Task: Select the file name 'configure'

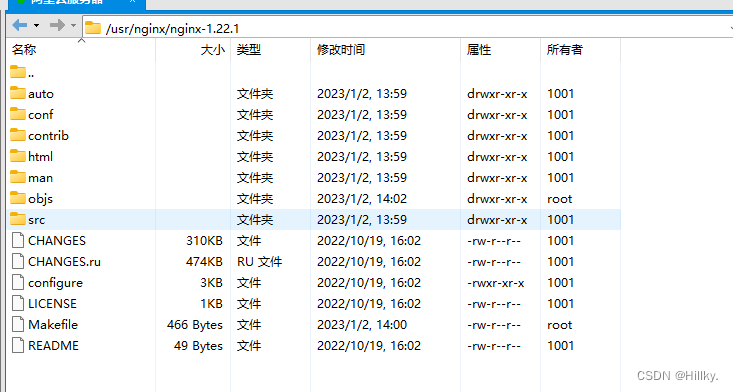Action: (x=55, y=283)
